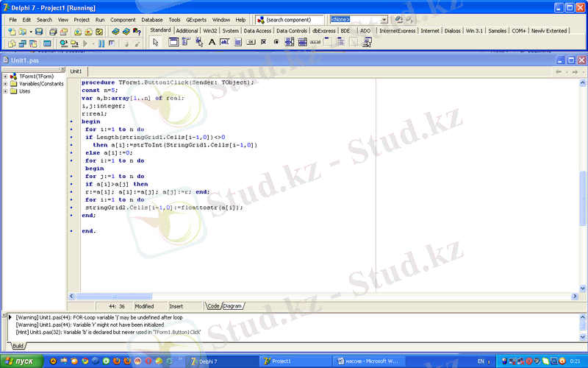
Task: Switch to the Diagram editor tab
Action: coord(232,306)
